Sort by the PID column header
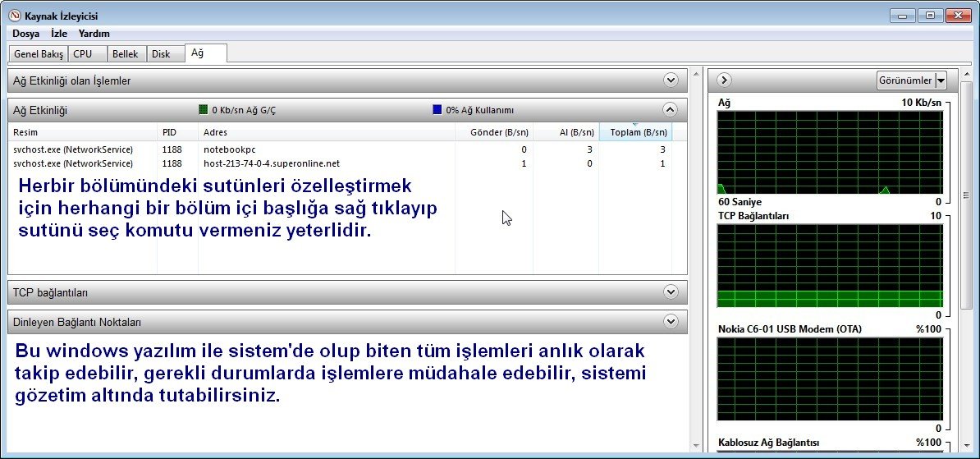This screenshot has height=459, width=980. tap(177, 132)
